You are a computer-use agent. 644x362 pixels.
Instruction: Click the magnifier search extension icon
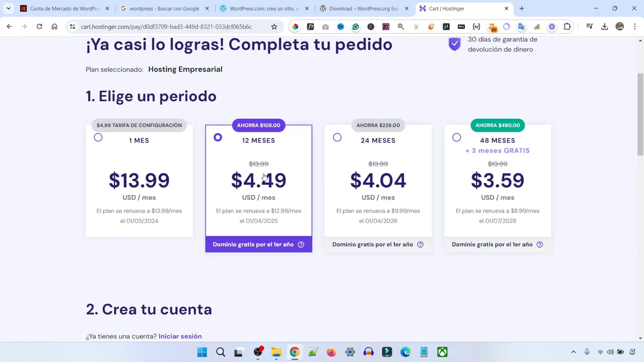pos(400,27)
